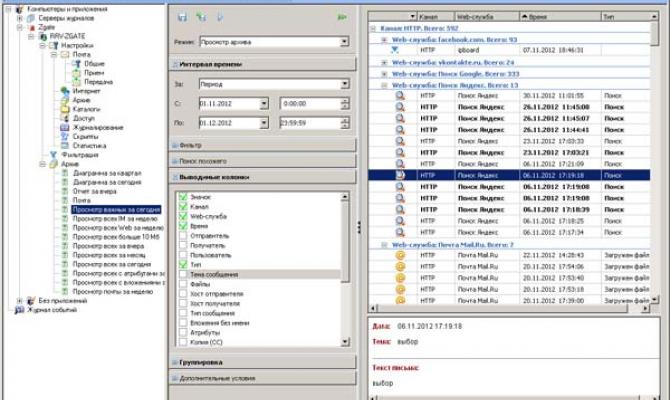This screenshot has width=670, height=400.
Task: Expand the Группировка section
Action: coord(262,362)
